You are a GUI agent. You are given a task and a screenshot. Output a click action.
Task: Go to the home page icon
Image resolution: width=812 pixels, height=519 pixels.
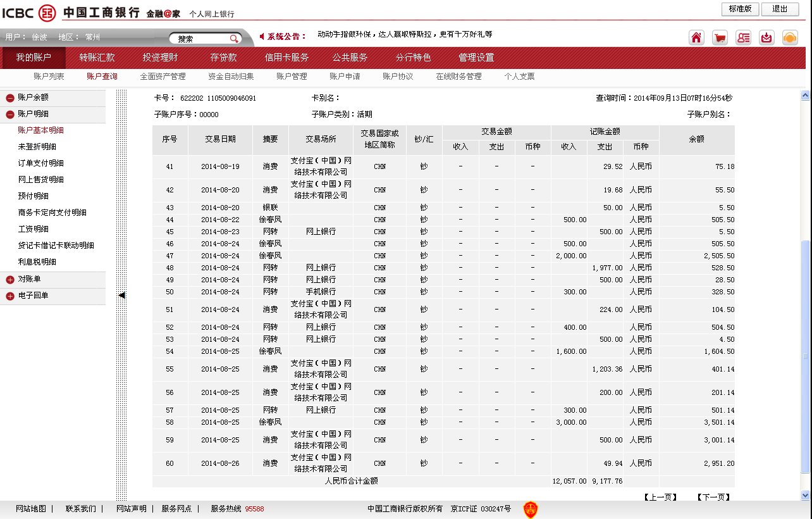coord(696,37)
